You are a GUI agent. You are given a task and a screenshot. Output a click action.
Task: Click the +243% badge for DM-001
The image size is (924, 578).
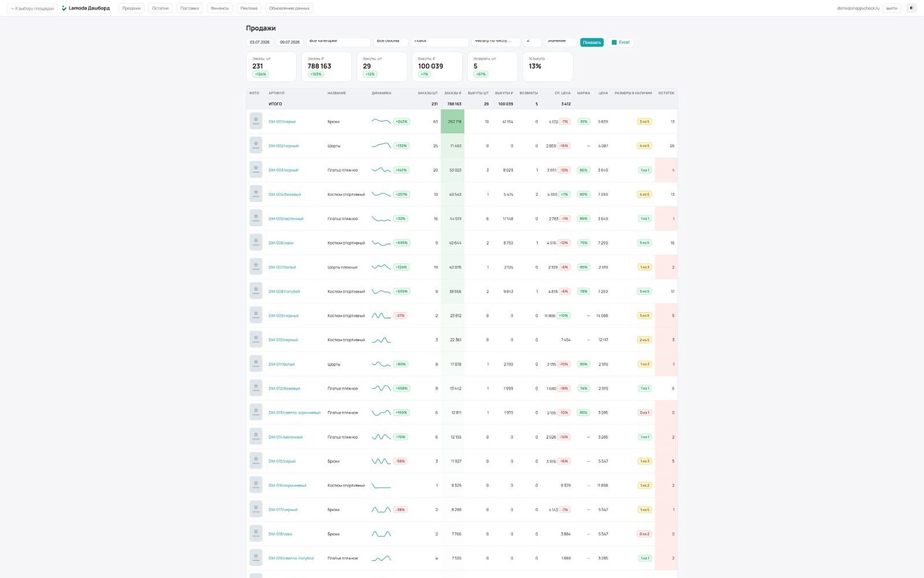tap(402, 121)
